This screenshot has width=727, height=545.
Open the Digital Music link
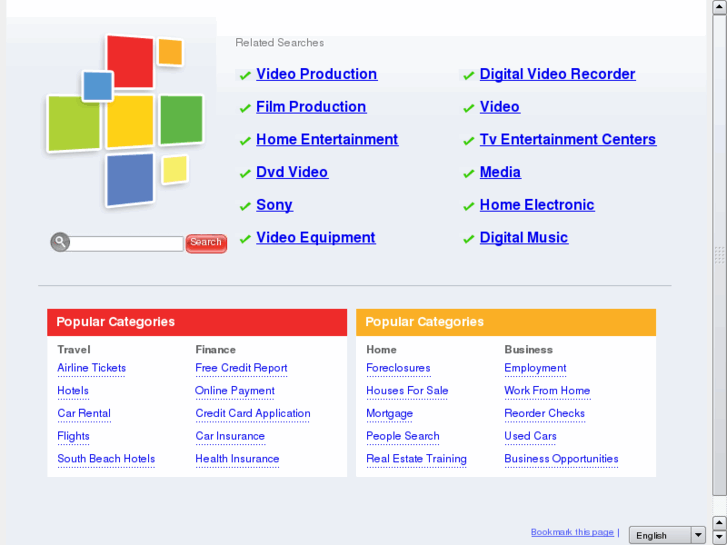524,237
